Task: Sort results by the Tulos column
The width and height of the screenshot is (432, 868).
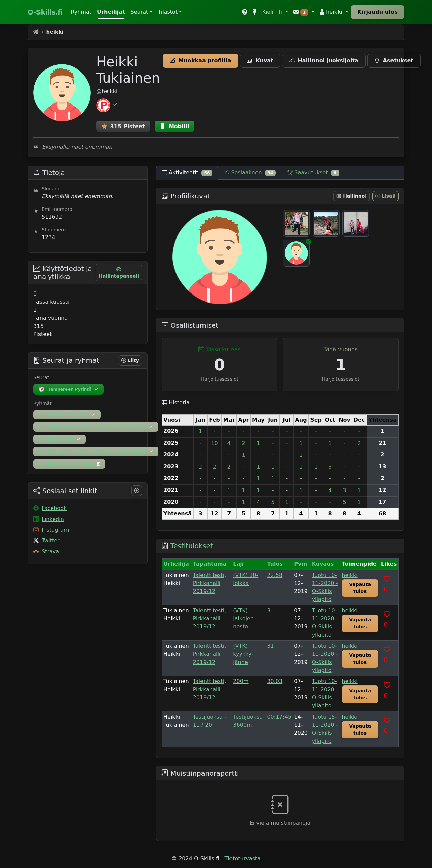Action: click(275, 564)
